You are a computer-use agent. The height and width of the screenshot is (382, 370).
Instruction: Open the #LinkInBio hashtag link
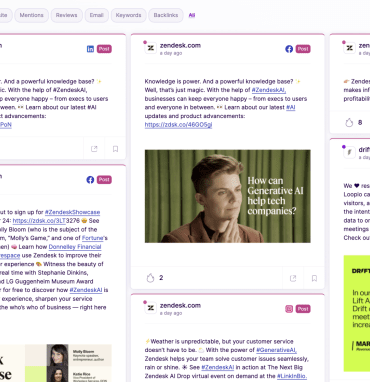292,376
